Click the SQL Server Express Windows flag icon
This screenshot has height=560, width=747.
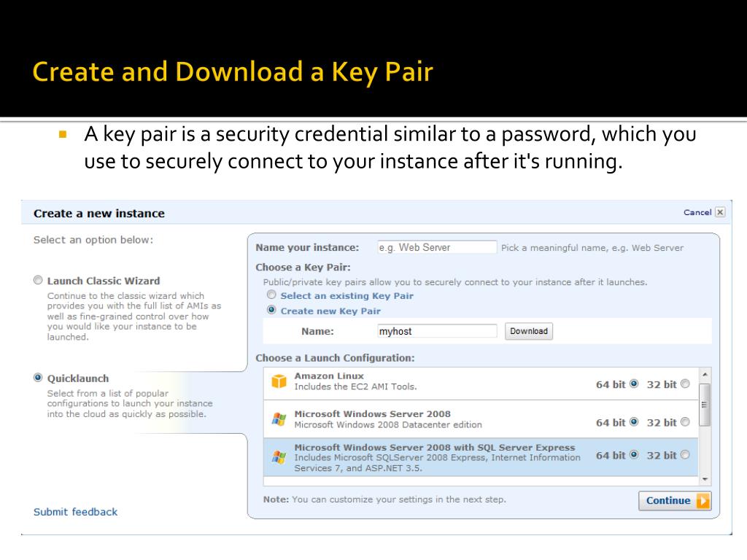pyautogui.click(x=279, y=458)
